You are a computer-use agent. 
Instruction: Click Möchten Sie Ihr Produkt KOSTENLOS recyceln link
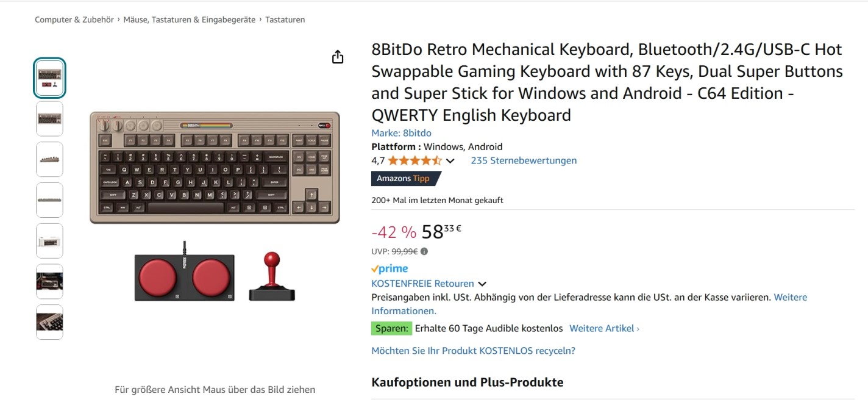(x=473, y=351)
